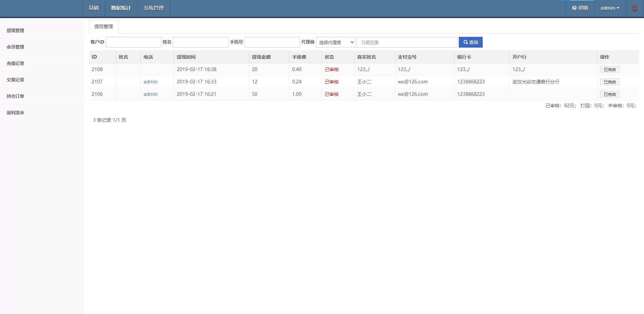
Task: Open the 基础 top menu
Action: pos(94,8)
